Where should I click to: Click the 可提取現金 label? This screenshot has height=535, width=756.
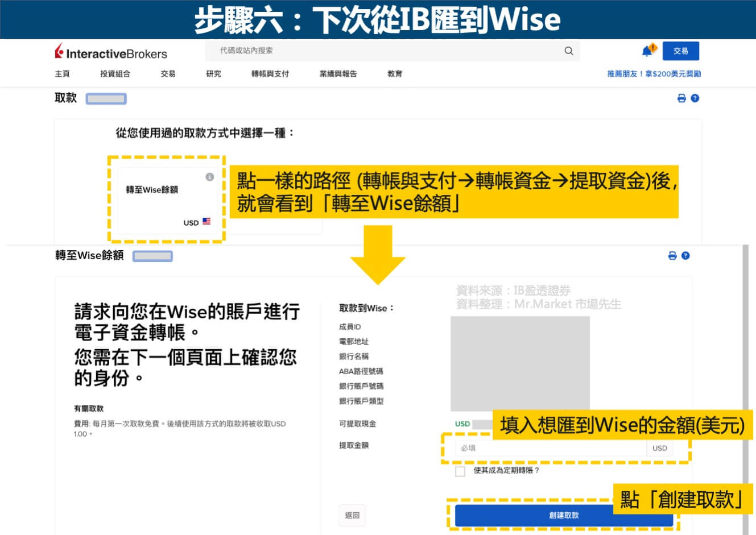coord(357,424)
